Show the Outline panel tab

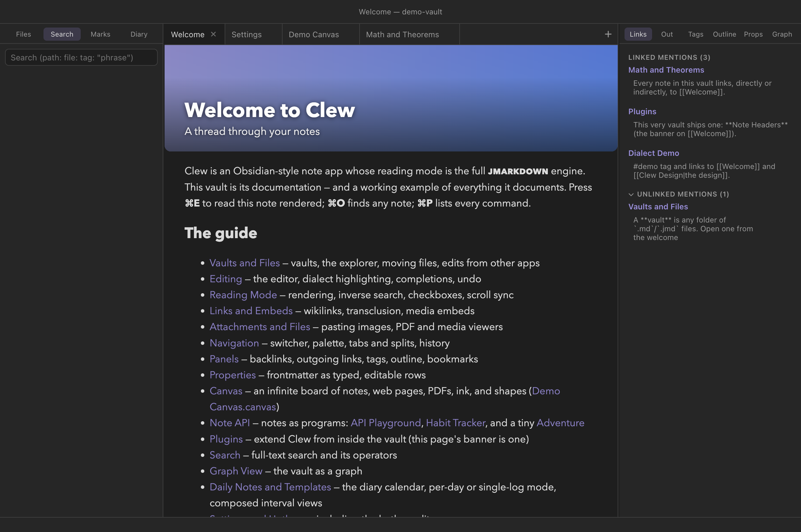pos(724,34)
